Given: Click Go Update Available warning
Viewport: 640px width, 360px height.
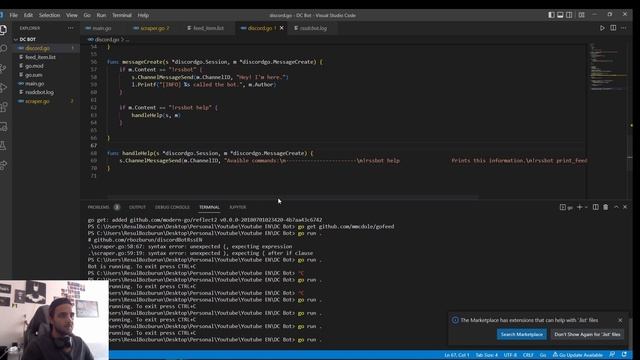Looking at the screenshot, I should [x=578, y=355].
